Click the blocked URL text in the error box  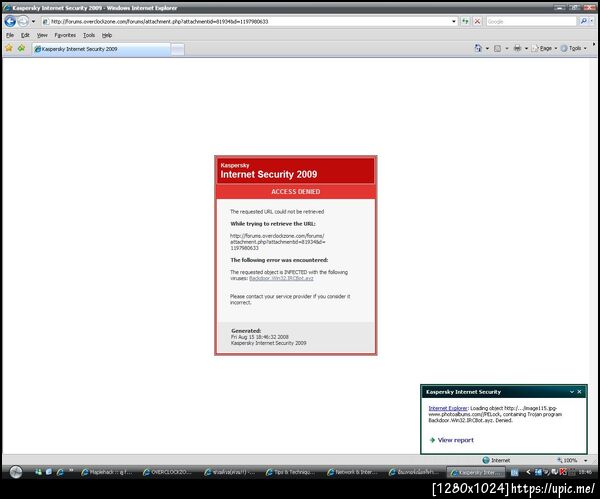click(x=277, y=242)
